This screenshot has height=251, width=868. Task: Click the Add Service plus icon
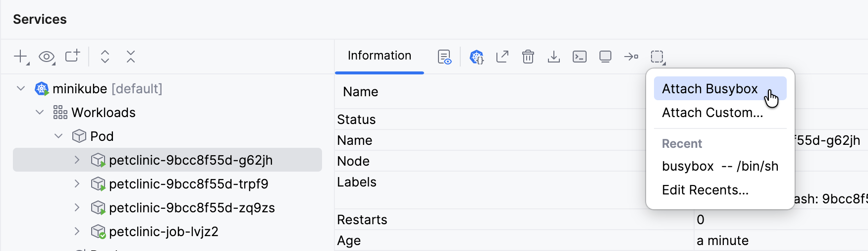coord(21,57)
